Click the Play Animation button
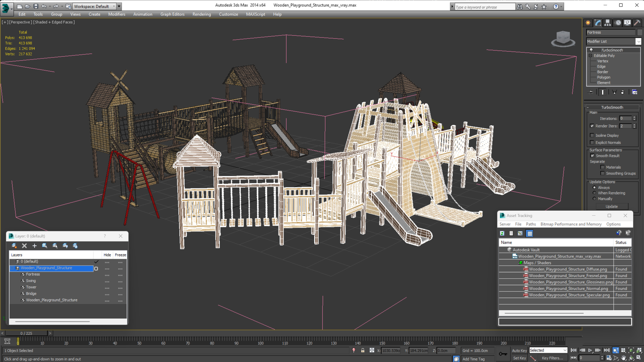644x362 pixels. (590, 350)
